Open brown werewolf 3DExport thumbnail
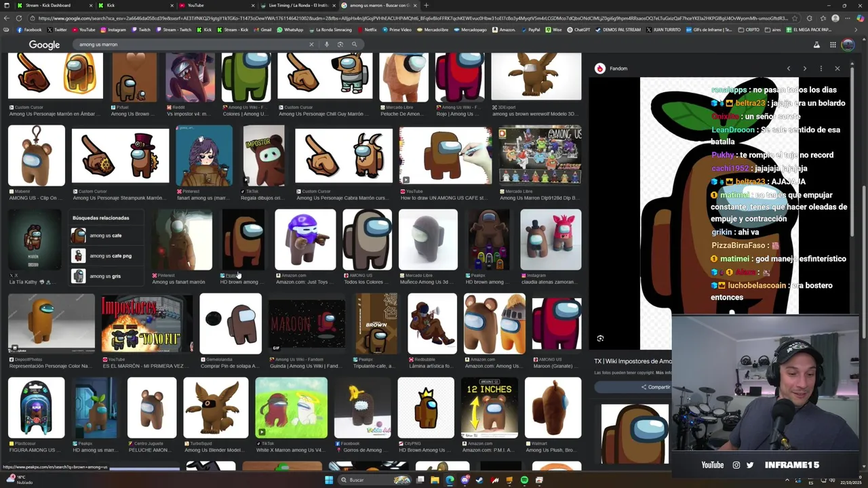 [x=536, y=77]
